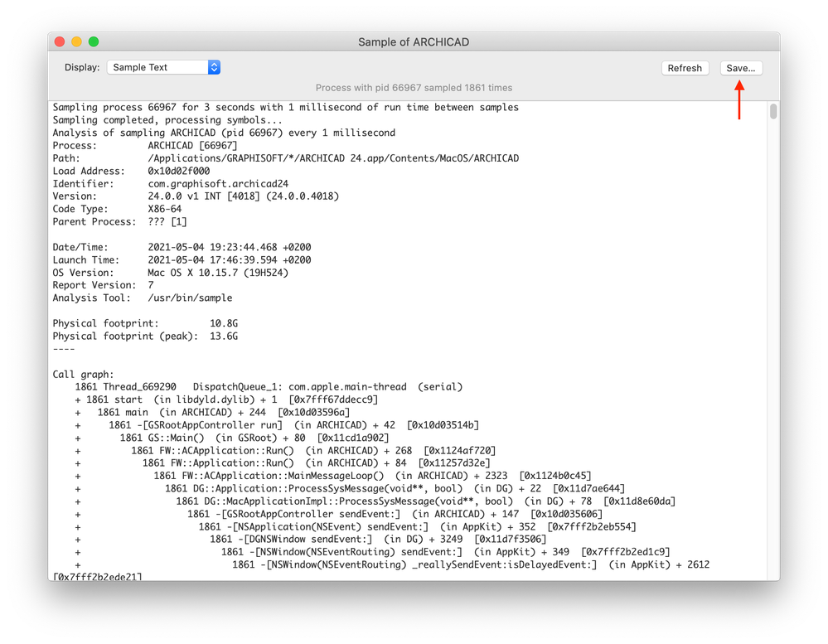828x644 pixels.
Task: Click the 'Report Version: 7' line
Action: [104, 285]
